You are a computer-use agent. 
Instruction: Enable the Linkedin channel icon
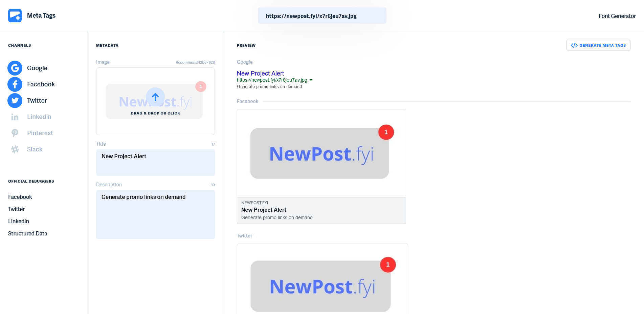(x=15, y=117)
